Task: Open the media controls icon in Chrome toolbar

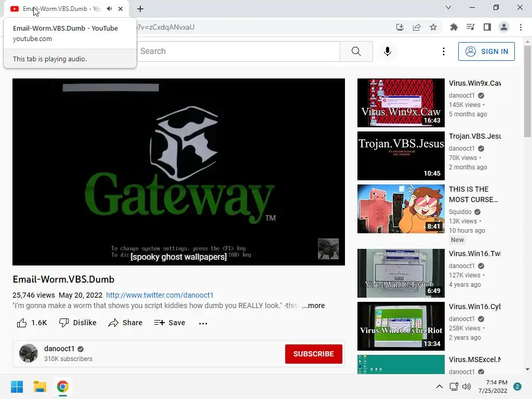Action: point(470,27)
